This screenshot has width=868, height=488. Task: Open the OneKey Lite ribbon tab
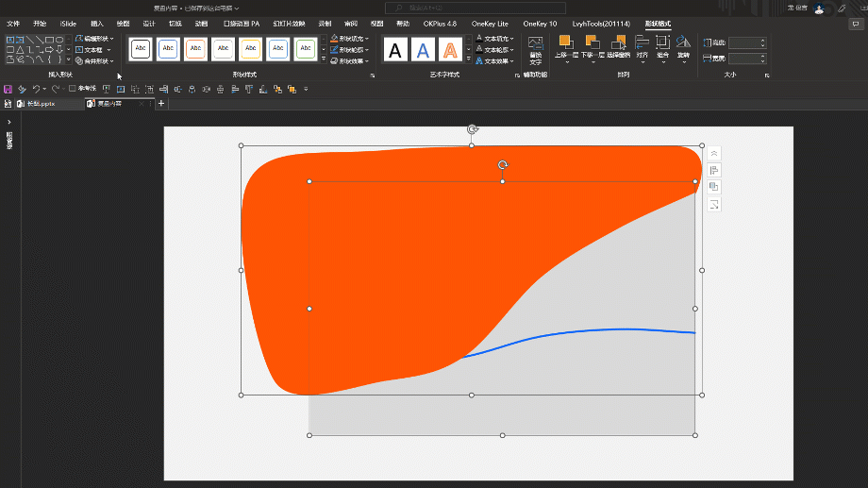(x=490, y=24)
